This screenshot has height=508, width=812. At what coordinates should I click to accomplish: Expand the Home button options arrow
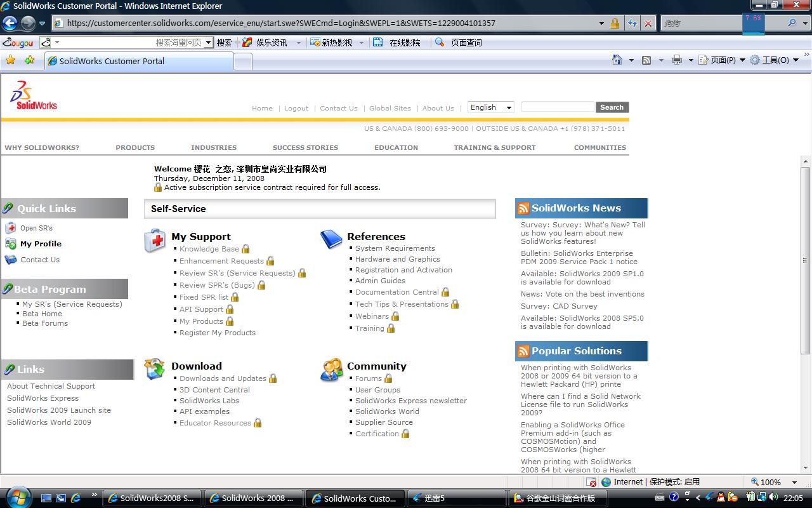pyautogui.click(x=631, y=60)
